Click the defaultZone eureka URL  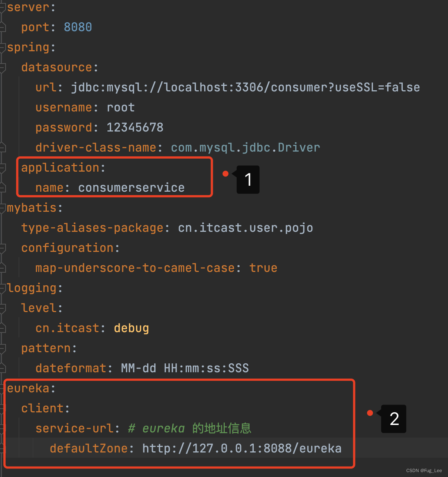241,448
